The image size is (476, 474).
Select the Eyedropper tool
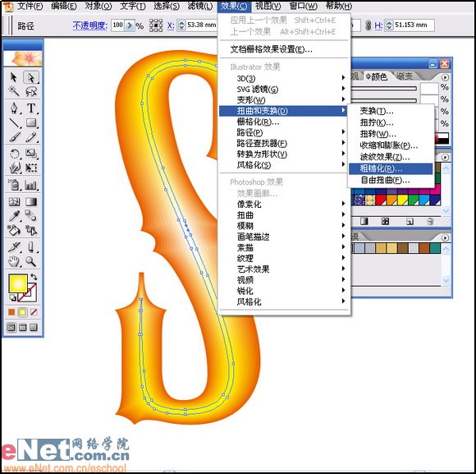[14, 216]
